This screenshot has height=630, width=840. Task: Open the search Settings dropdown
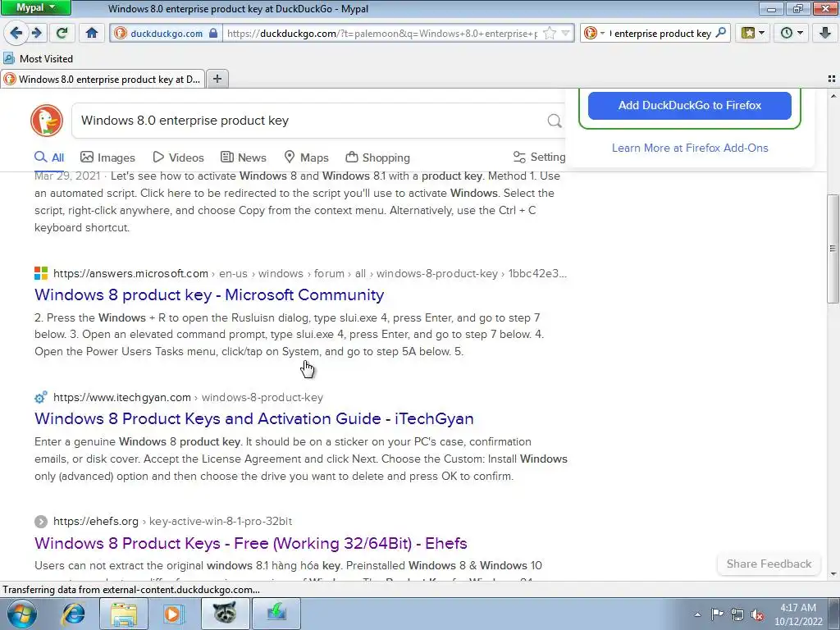click(539, 157)
